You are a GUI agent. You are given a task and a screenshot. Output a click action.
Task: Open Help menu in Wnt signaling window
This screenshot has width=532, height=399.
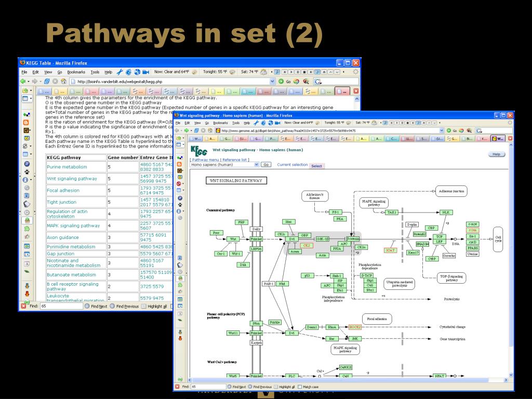(247, 123)
